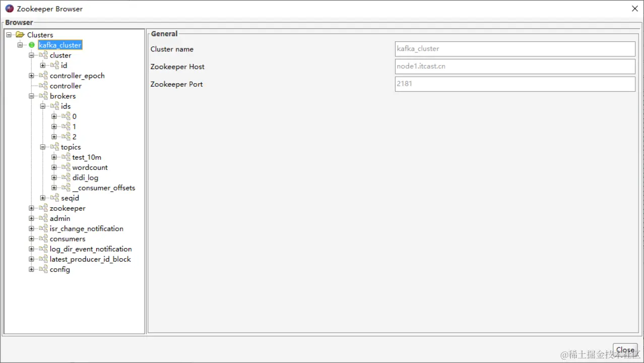This screenshot has width=644, height=363.
Task: Expand the zookeeper node
Action: point(31,208)
